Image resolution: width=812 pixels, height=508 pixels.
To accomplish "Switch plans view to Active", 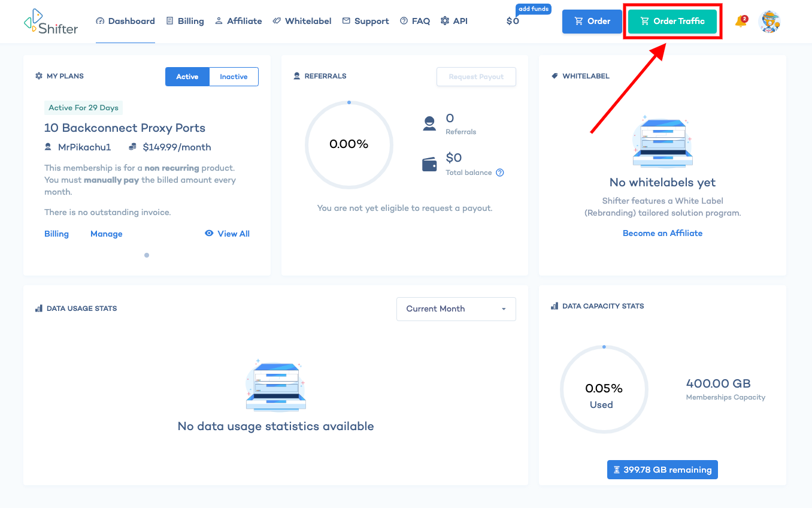I will point(187,77).
